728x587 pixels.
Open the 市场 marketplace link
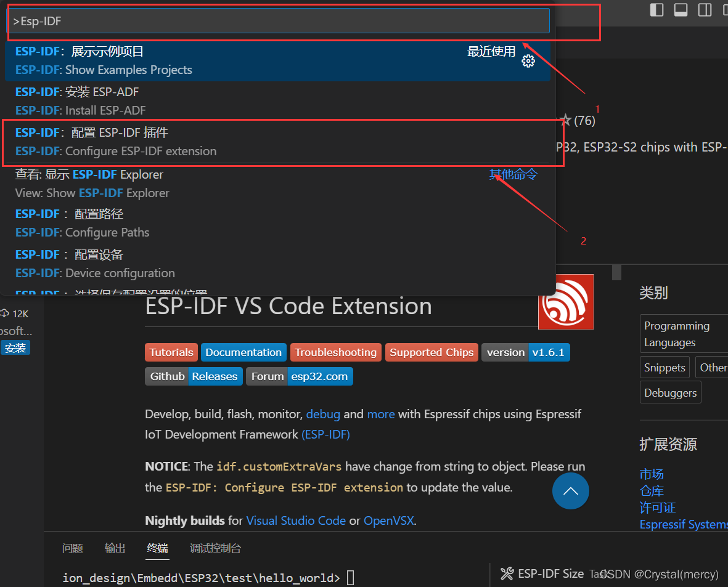click(652, 474)
